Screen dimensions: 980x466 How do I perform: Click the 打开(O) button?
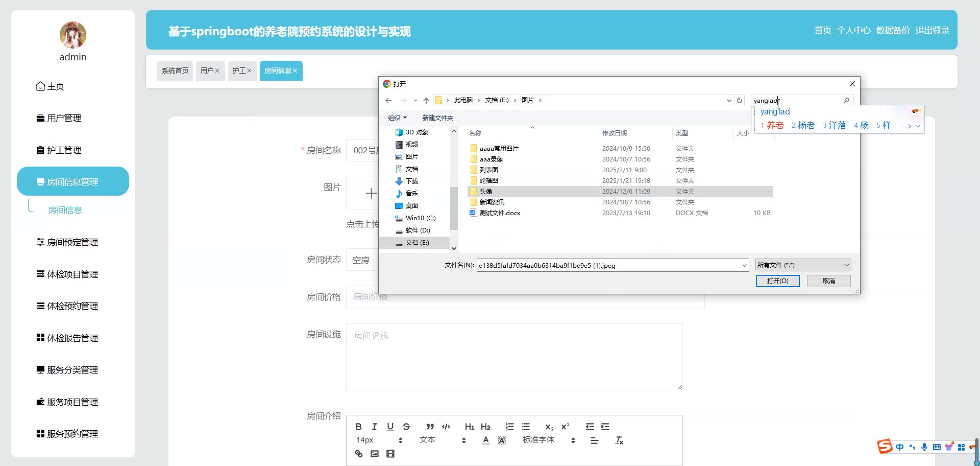[777, 281]
